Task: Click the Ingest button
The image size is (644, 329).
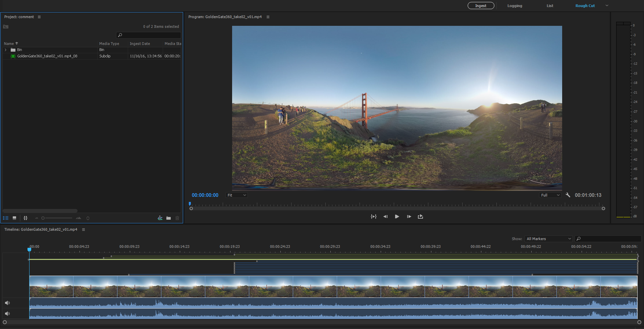Action: coord(481,5)
